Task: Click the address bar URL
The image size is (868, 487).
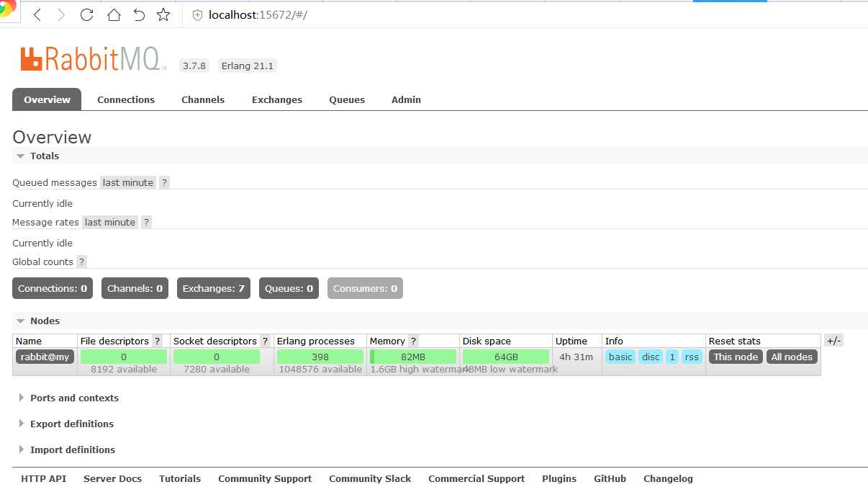Action: click(x=258, y=15)
